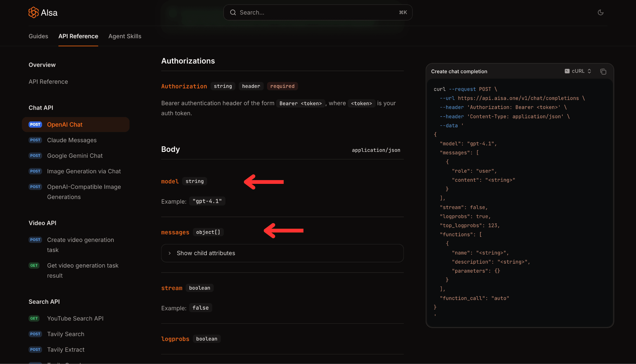
Task: Copy the cURL code snippet
Action: 603,71
